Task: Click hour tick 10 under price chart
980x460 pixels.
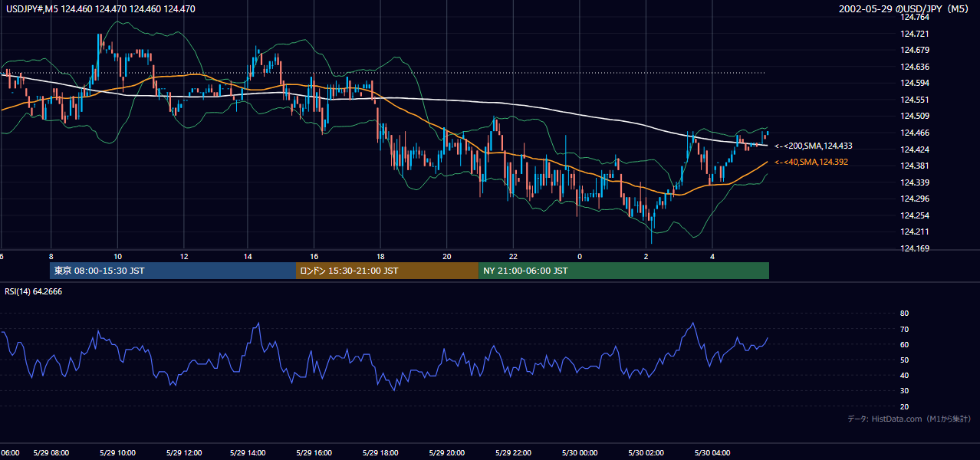Action: point(117,256)
